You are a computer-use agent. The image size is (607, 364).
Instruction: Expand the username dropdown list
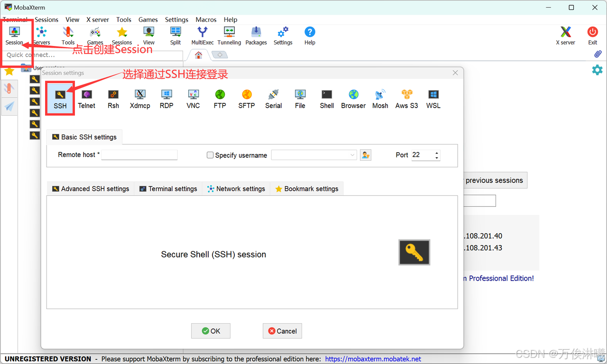352,155
